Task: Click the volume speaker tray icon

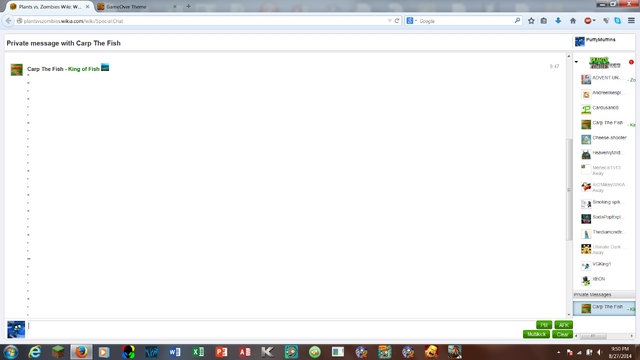Action: coord(600,352)
